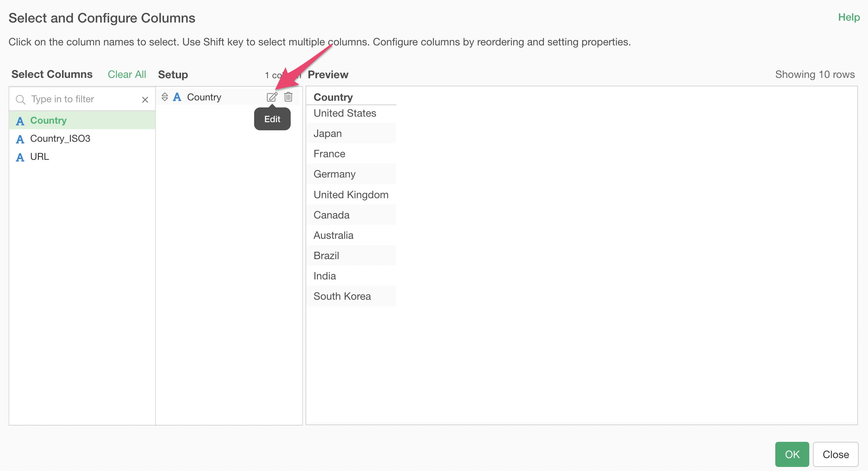Click the United States preview cell

(345, 113)
